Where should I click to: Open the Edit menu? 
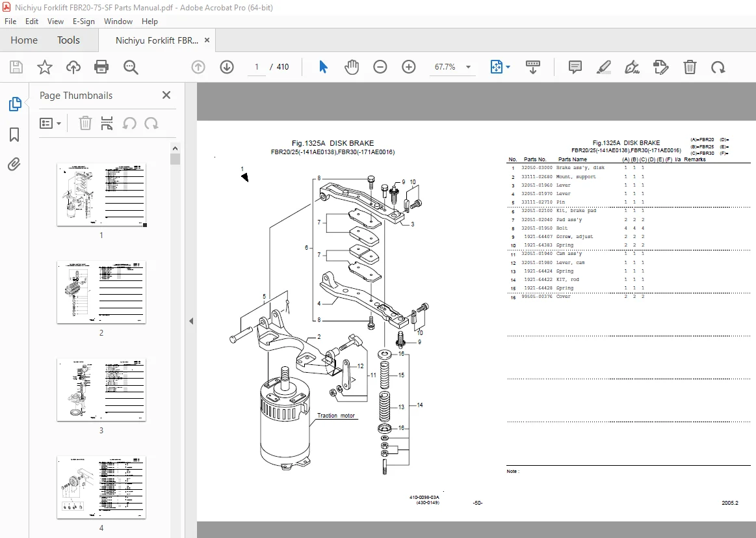coord(32,21)
